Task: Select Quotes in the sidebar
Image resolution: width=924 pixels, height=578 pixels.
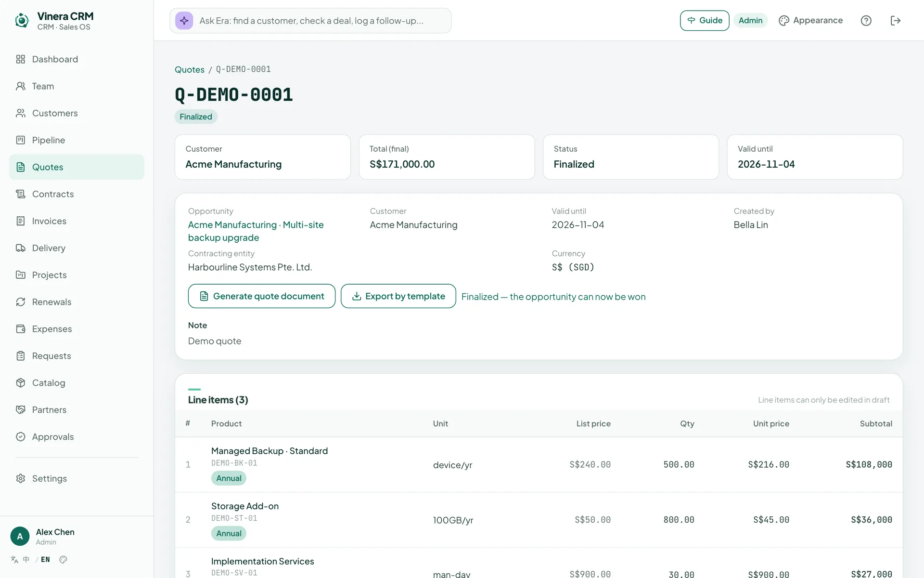Action: [x=77, y=167]
